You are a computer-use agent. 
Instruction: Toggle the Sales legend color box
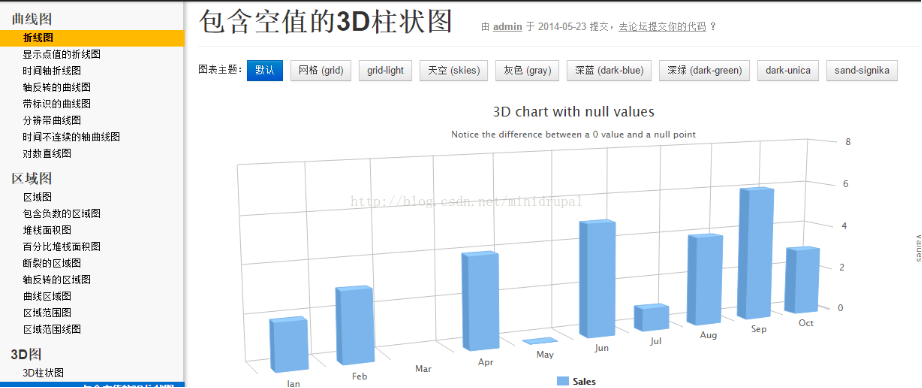(562, 382)
